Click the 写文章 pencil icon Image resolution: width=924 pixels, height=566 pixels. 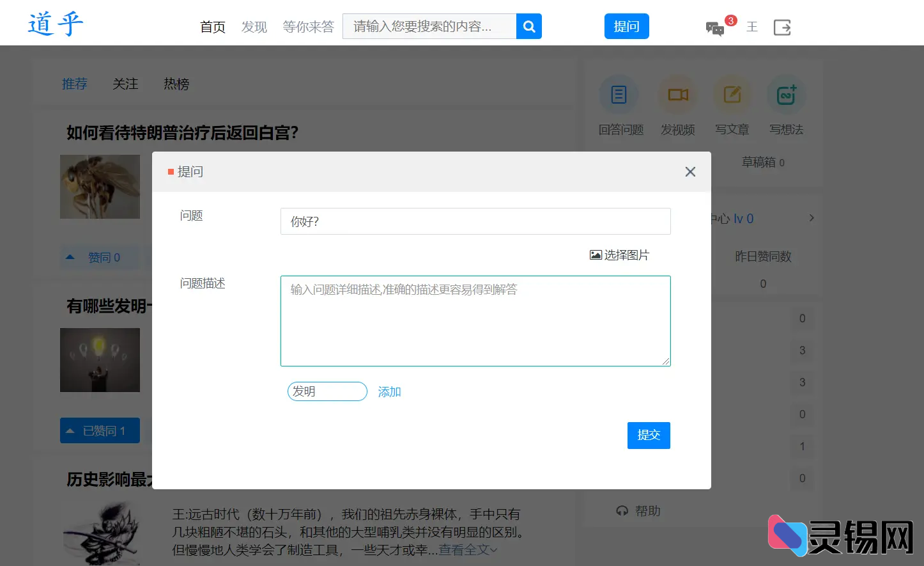pos(732,95)
